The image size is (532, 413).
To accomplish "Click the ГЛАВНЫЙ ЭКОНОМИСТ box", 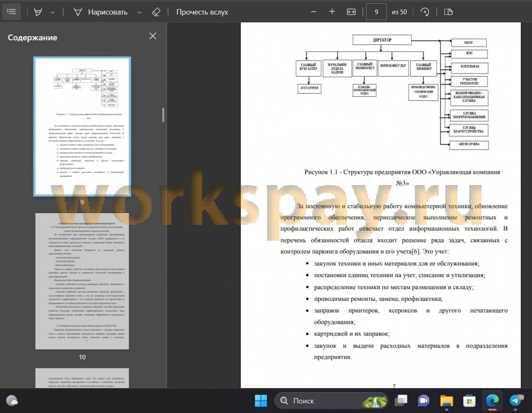I will [365, 67].
